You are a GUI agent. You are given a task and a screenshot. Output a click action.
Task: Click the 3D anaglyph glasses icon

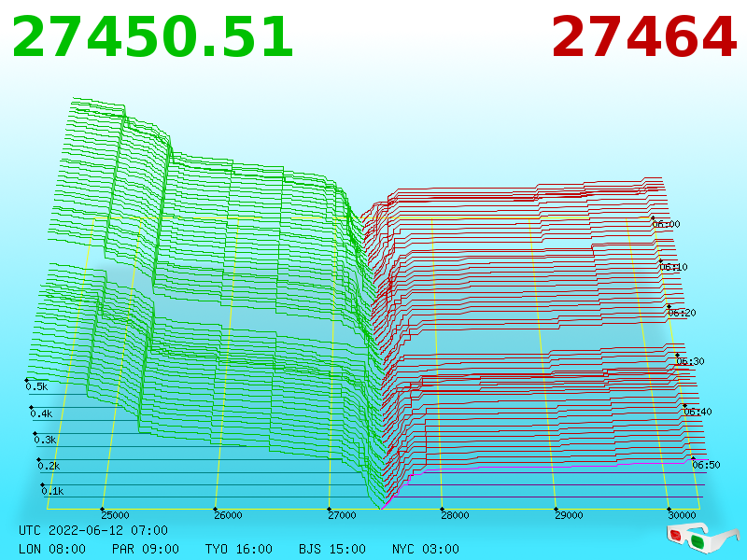click(702, 537)
